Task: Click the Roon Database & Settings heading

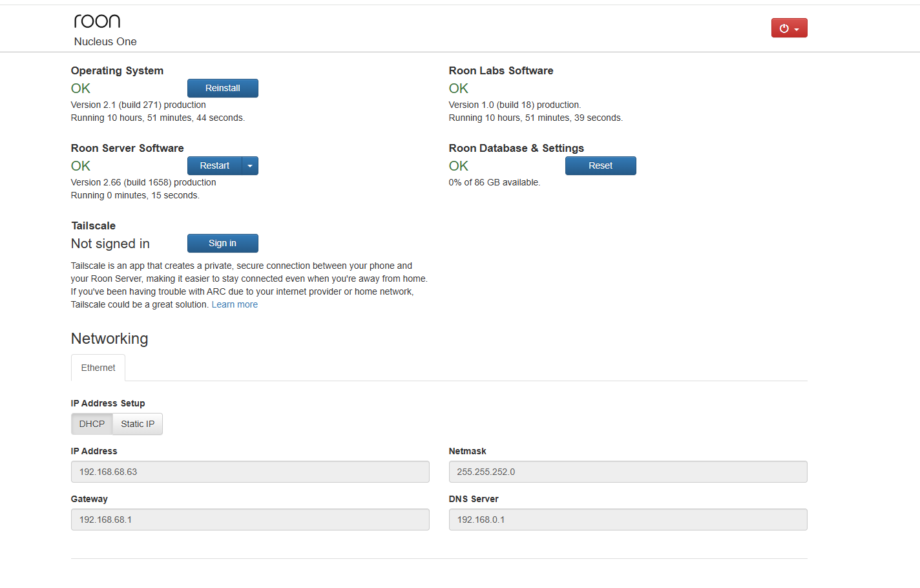Action: click(x=516, y=148)
